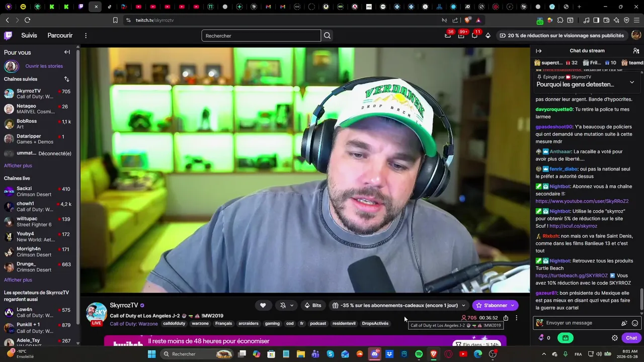Select the residentevil tag

tap(344, 323)
